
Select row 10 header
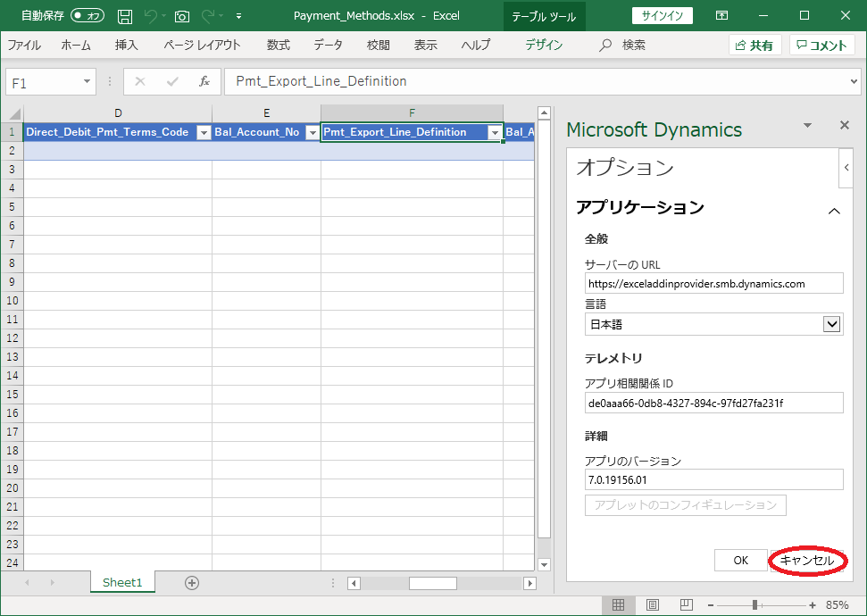13,300
